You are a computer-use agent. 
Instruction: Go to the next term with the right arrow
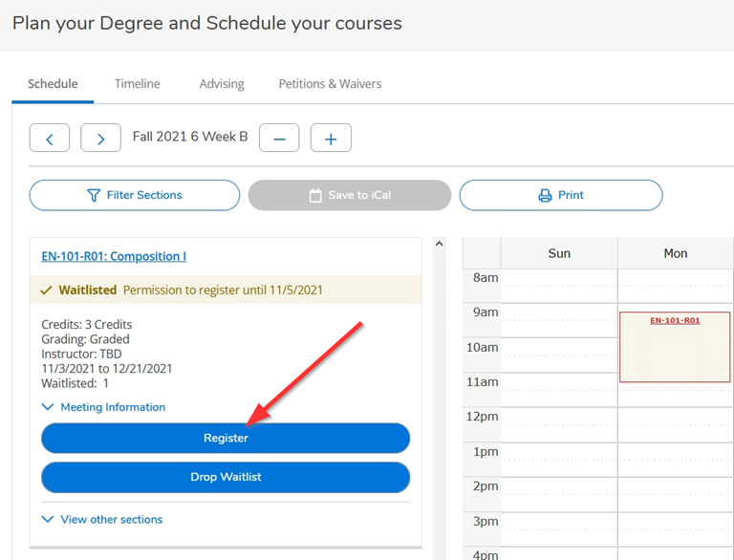[x=100, y=139]
